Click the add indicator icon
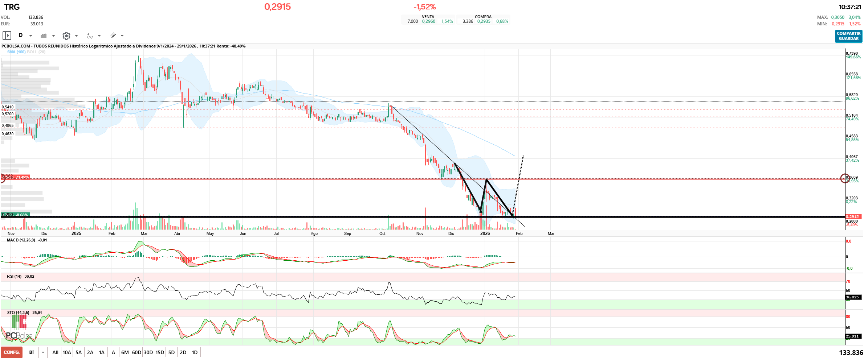The height and width of the screenshot is (360, 868). tap(89, 36)
